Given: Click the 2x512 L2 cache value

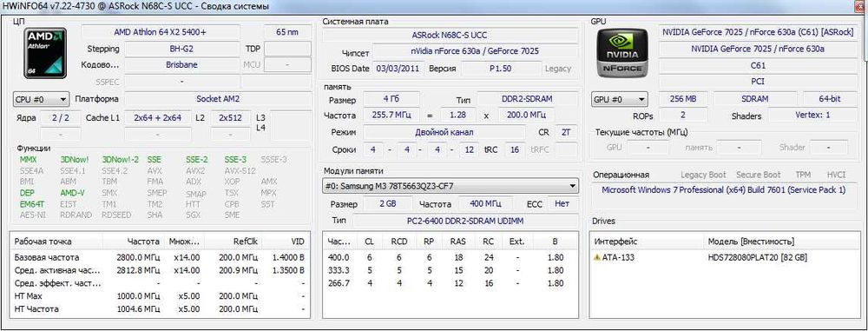Looking at the screenshot, I should point(232,117).
